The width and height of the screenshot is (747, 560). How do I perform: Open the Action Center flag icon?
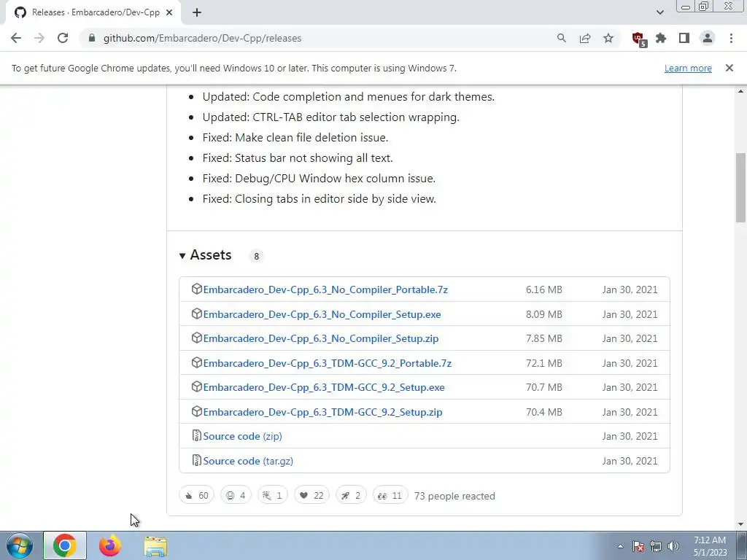point(638,546)
